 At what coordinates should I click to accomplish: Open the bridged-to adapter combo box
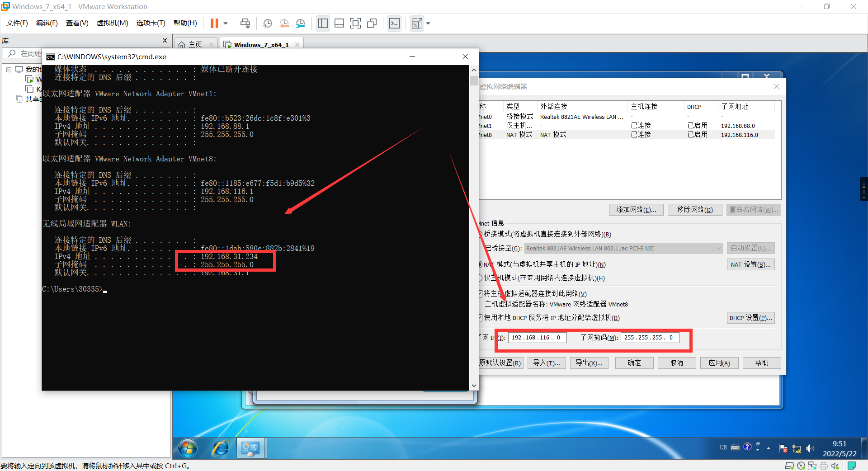[x=623, y=248]
